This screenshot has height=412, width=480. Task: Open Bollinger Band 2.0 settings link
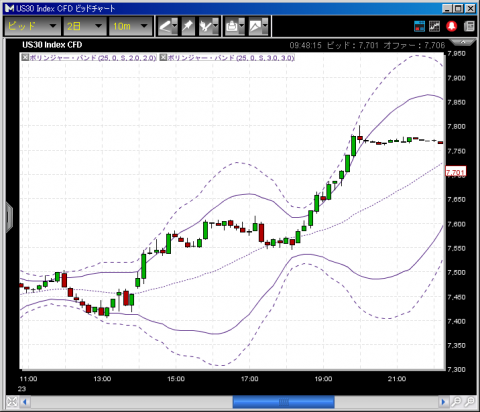coord(93,58)
